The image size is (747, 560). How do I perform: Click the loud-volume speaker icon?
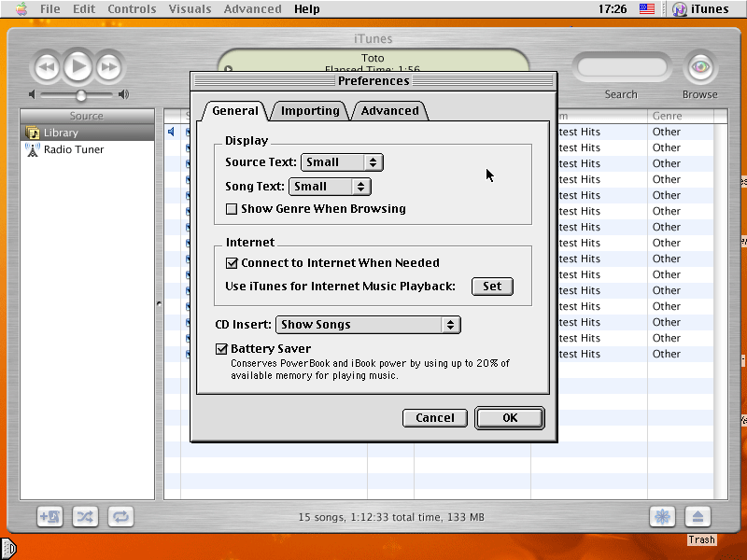coord(123,94)
